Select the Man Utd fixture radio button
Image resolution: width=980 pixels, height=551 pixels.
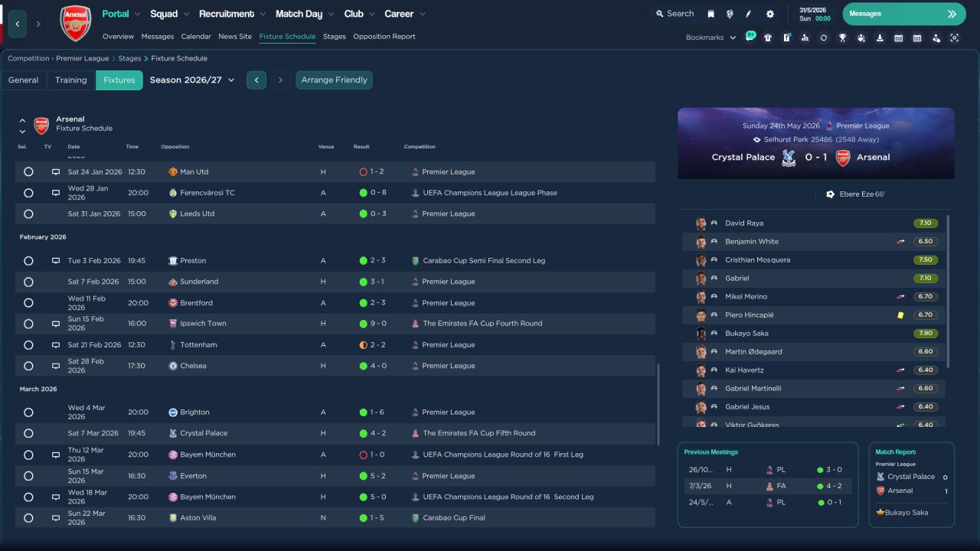(28, 172)
